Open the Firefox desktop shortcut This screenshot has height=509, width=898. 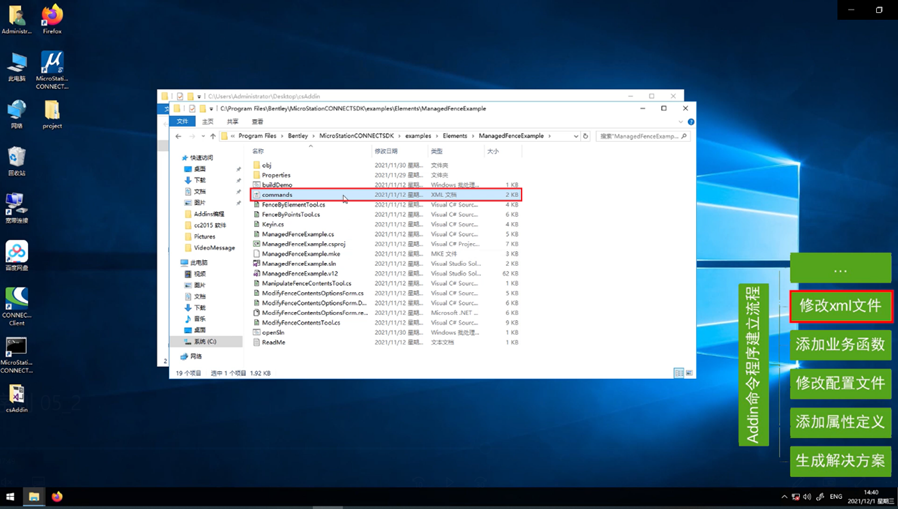click(52, 18)
